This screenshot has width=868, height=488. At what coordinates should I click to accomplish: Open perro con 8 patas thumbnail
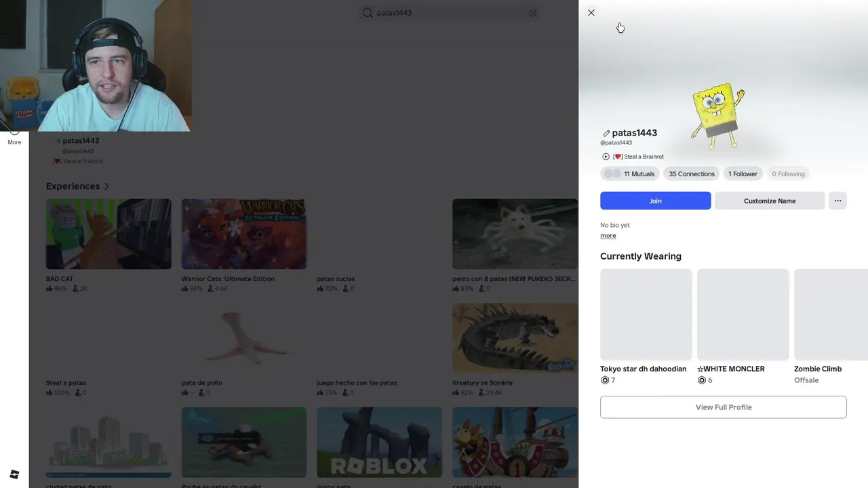[x=515, y=234]
